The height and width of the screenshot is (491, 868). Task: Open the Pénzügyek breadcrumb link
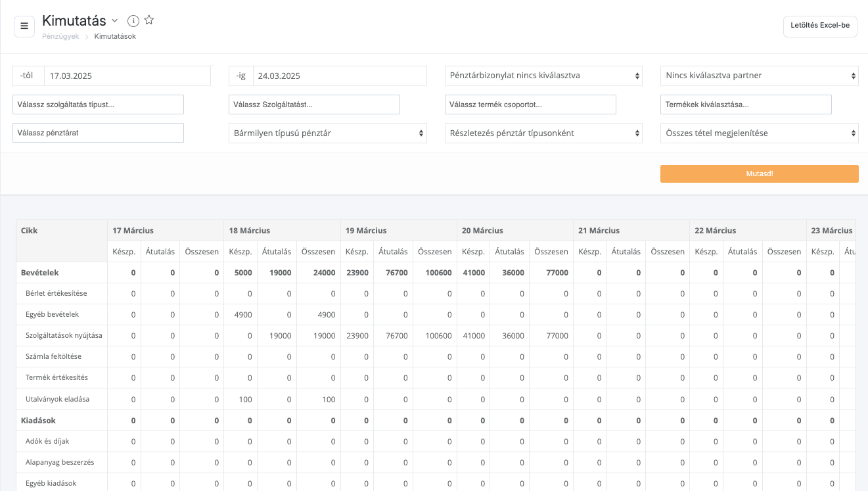pyautogui.click(x=60, y=37)
